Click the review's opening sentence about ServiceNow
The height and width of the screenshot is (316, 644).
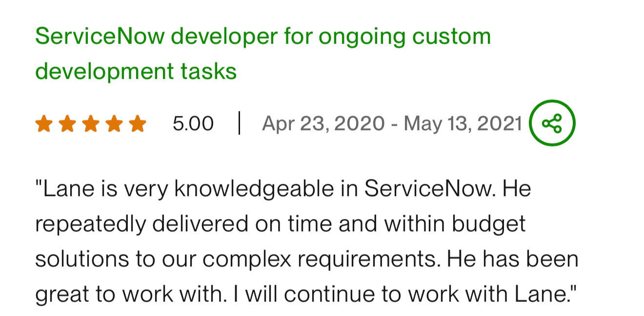pos(265,189)
